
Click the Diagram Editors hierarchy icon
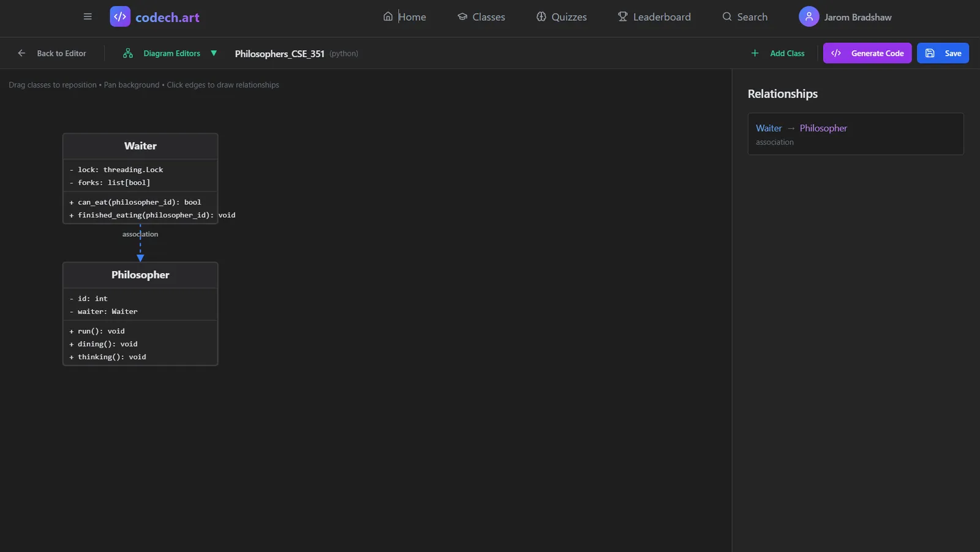[x=128, y=53]
